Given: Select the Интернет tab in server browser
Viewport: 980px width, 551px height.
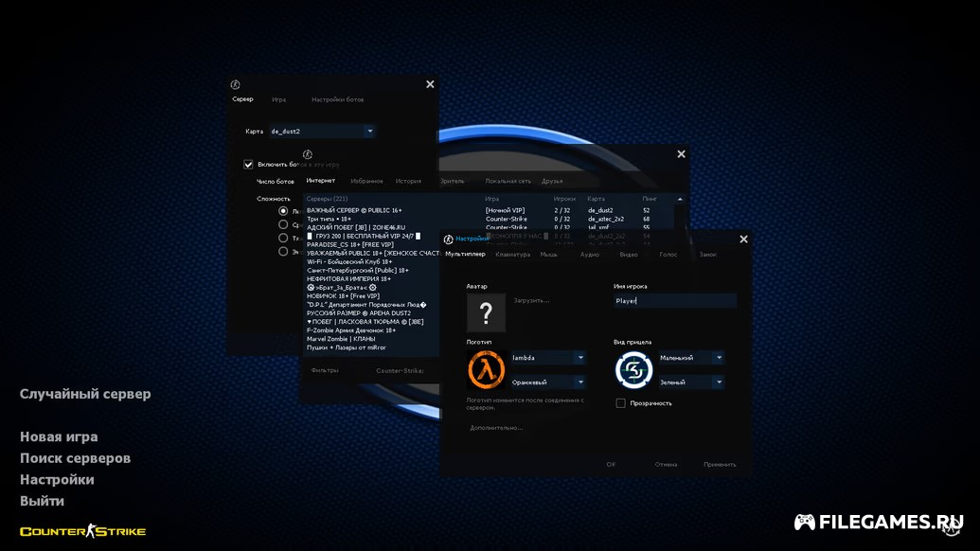Looking at the screenshot, I should pyautogui.click(x=321, y=181).
